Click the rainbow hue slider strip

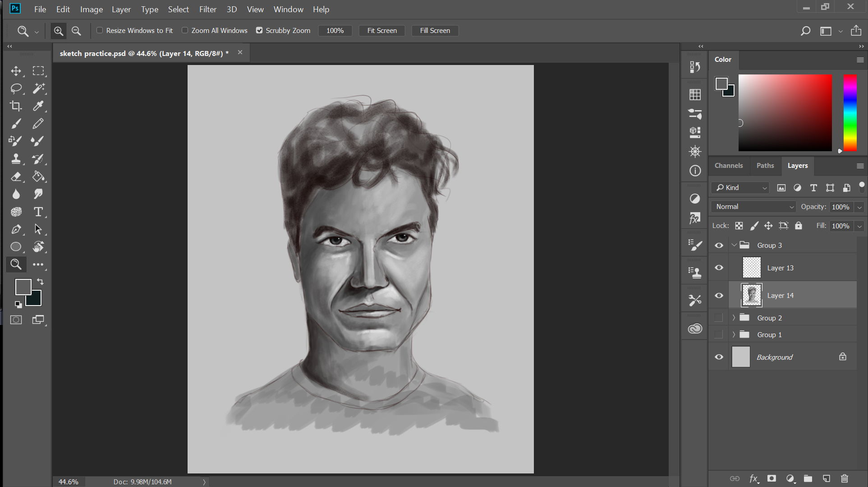click(850, 113)
